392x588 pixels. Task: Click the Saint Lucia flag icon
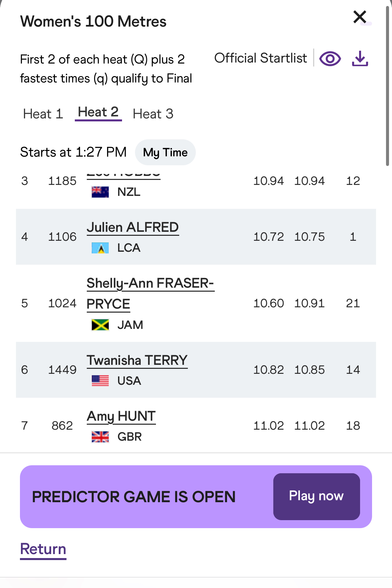click(100, 248)
